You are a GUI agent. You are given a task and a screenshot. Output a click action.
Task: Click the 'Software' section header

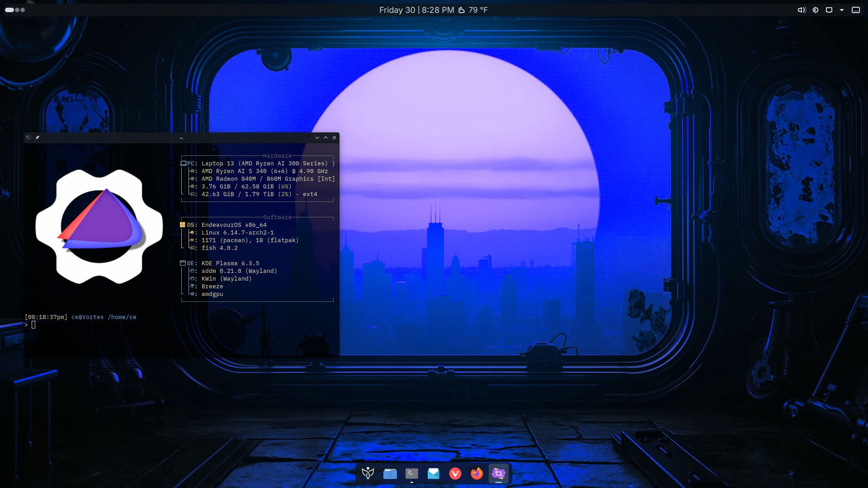tap(277, 217)
